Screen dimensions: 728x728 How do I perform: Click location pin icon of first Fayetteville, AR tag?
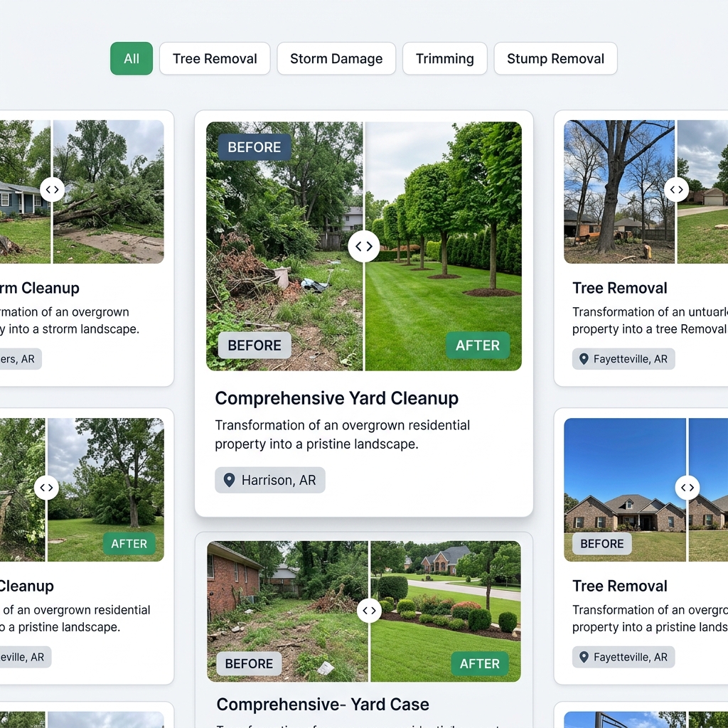click(x=584, y=359)
